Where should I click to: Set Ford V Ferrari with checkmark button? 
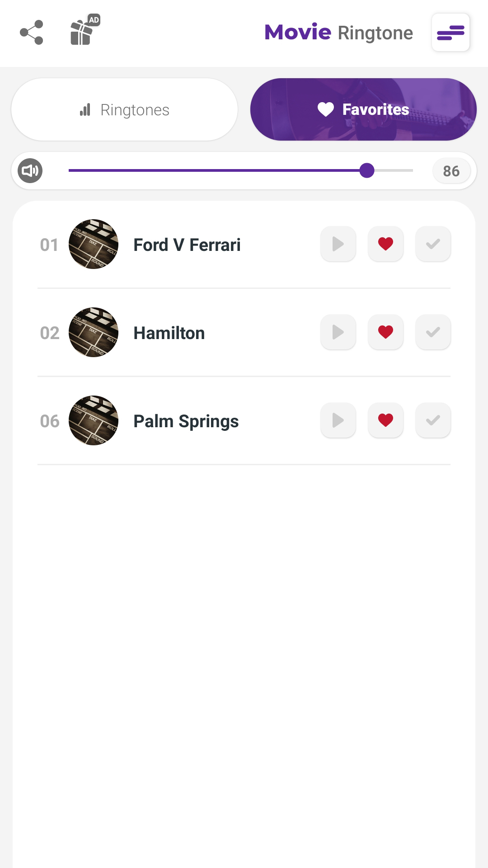[433, 244]
